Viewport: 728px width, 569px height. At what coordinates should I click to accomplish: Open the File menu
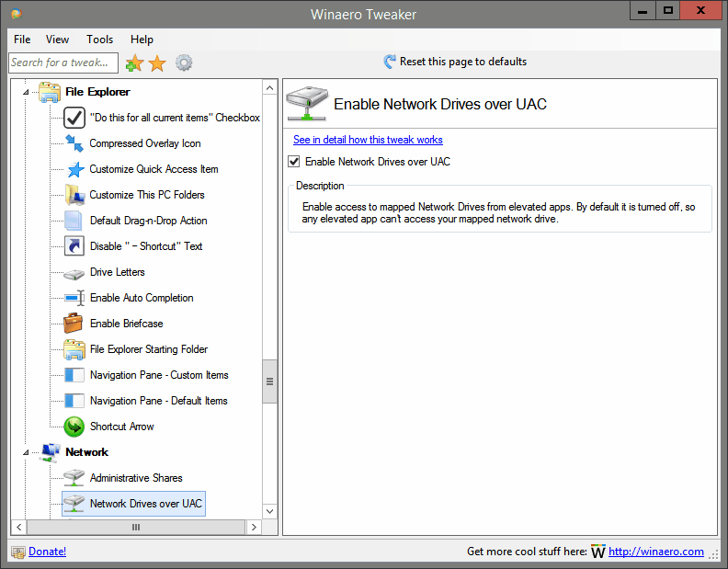pyautogui.click(x=22, y=40)
